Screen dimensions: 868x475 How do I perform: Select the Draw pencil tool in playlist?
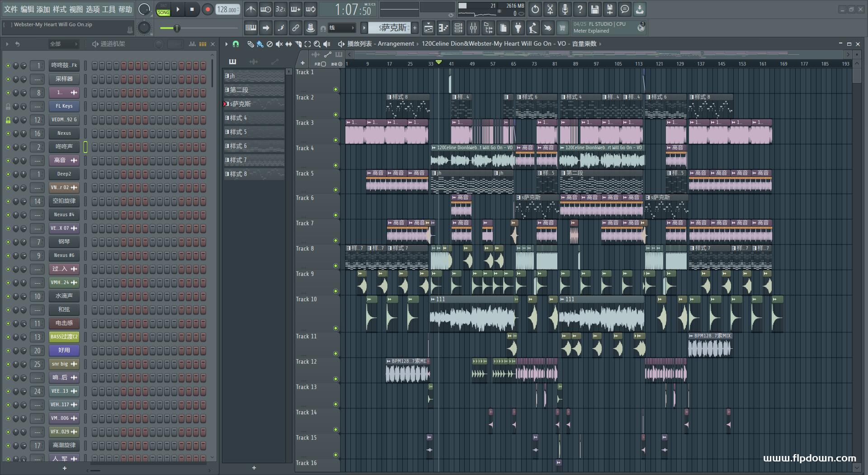250,44
